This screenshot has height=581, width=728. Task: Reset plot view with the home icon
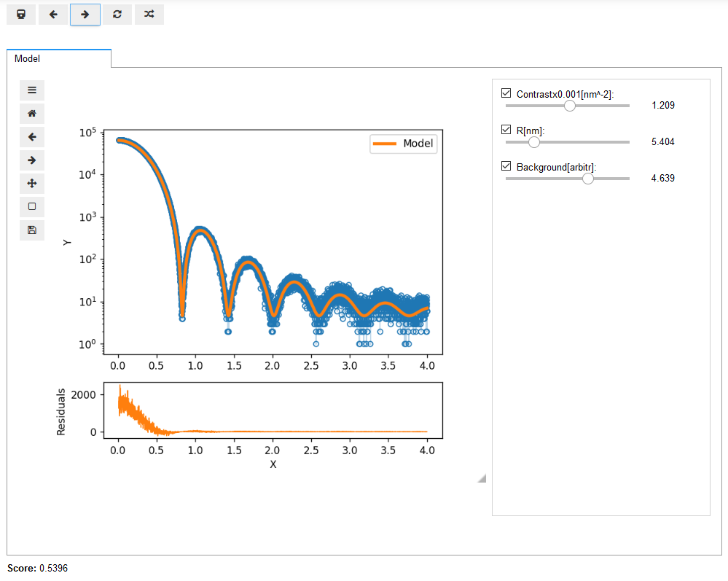click(32, 113)
